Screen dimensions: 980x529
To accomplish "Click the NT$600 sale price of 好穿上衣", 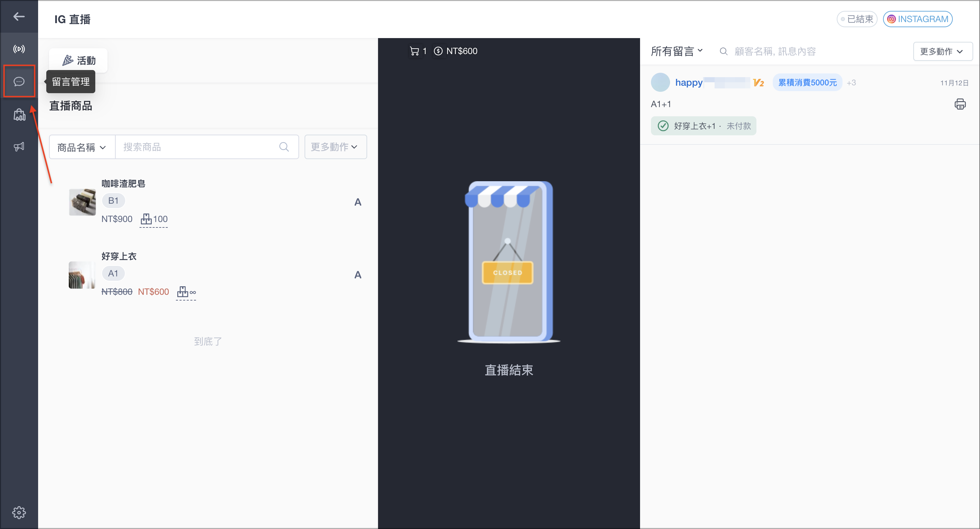I will tap(153, 292).
